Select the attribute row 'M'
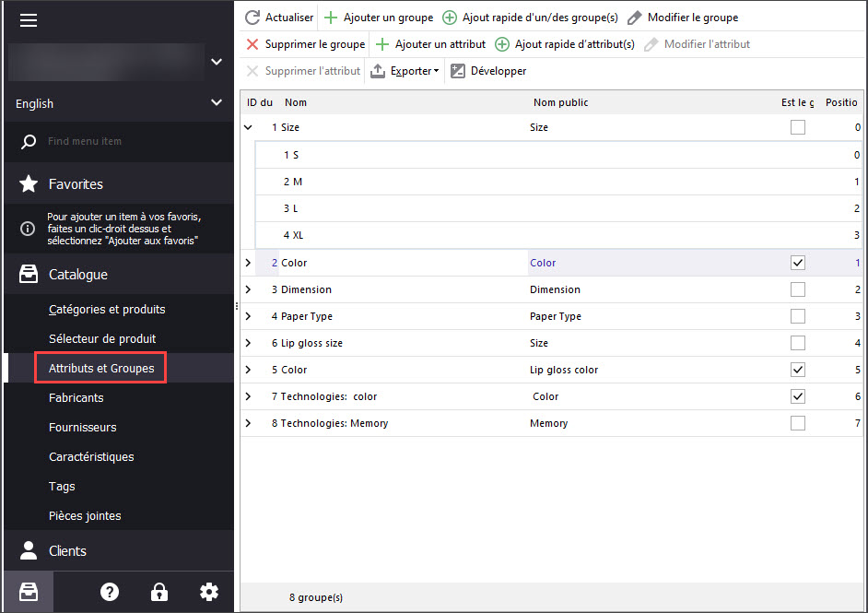Viewport: 868px width, 613px height. 558,182
